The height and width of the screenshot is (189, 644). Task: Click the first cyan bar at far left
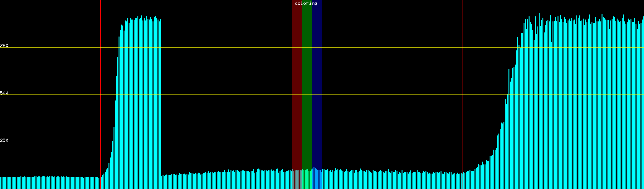pyautogui.click(x=1, y=183)
